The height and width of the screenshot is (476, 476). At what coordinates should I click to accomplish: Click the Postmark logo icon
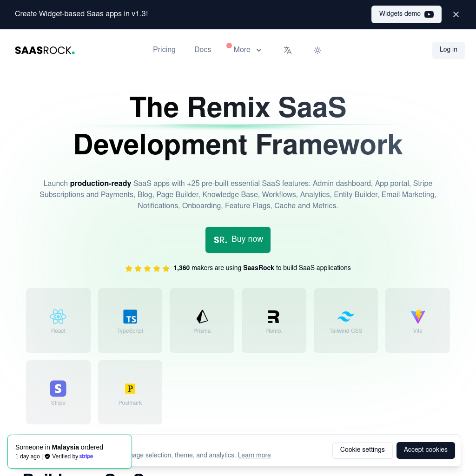click(130, 389)
